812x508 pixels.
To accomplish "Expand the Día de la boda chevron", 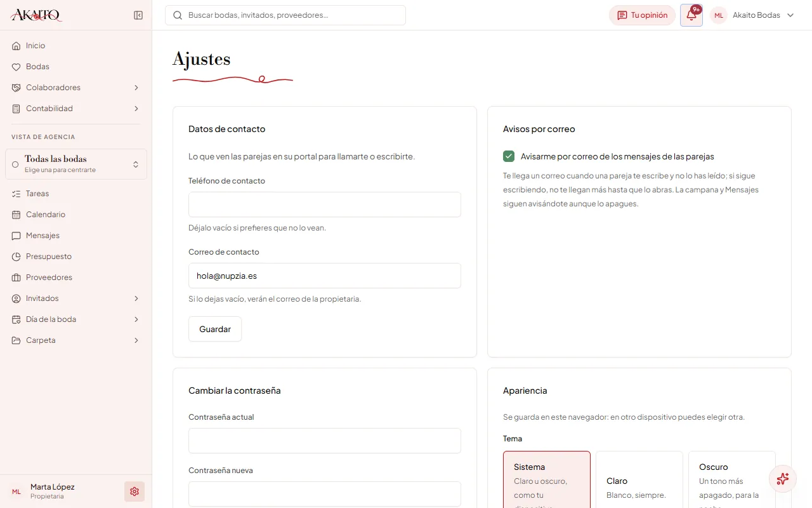I will 136,319.
